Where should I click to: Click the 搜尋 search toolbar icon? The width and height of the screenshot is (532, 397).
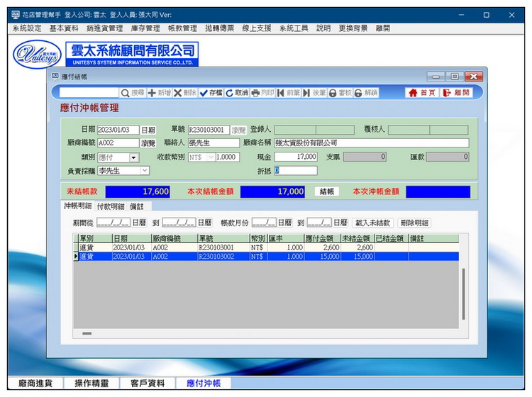[x=133, y=93]
